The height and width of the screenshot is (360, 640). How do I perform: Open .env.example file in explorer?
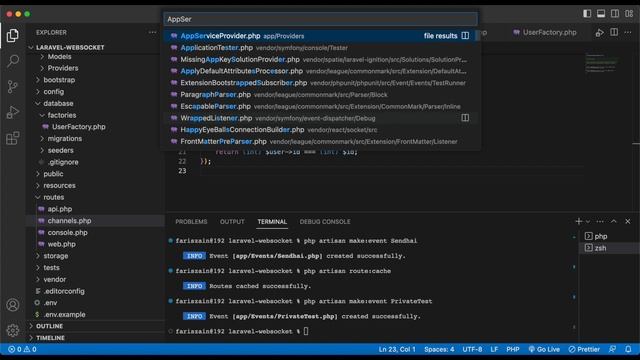pos(64,315)
